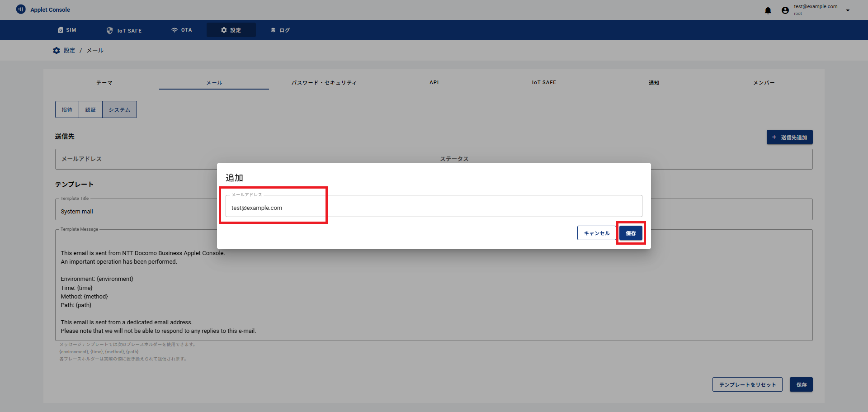The image size is (868, 412).
Task: Select the 招待 mail type toggle
Action: 67,109
